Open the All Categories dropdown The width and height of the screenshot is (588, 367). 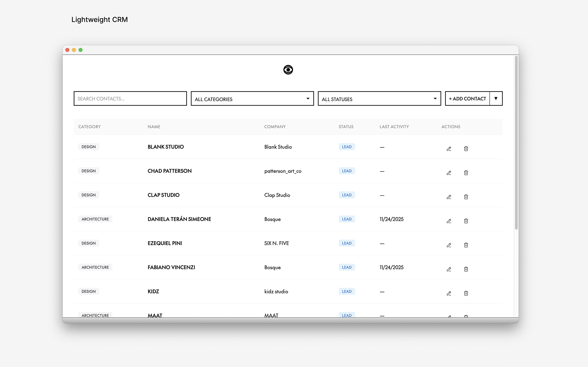coord(252,99)
